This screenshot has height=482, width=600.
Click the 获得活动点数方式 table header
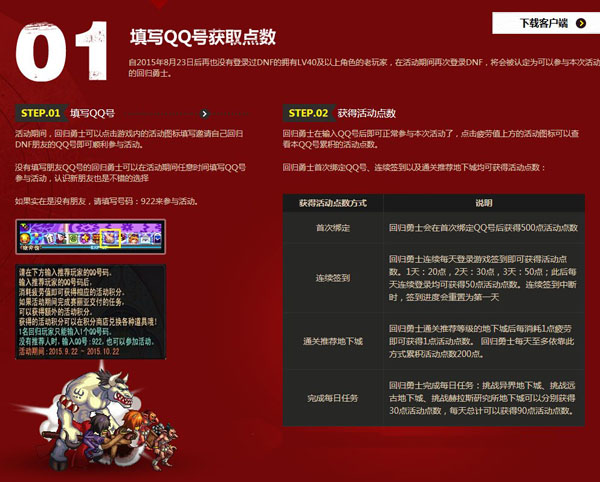point(333,203)
